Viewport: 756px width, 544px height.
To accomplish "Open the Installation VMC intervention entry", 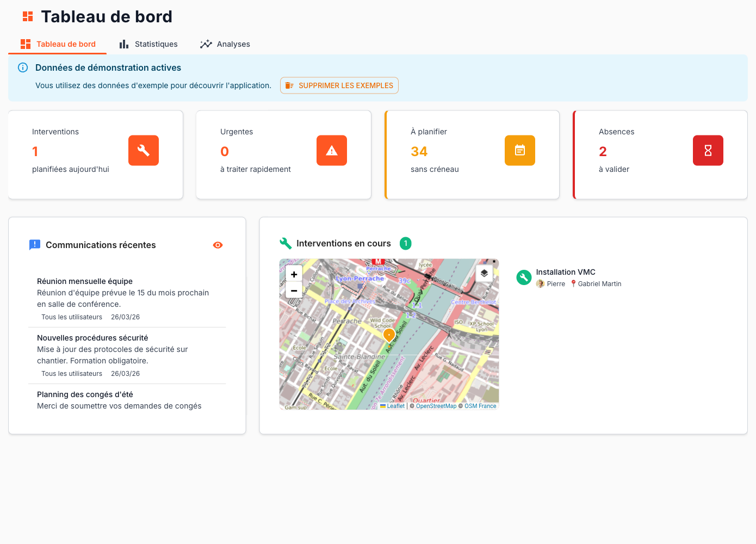I will click(566, 272).
